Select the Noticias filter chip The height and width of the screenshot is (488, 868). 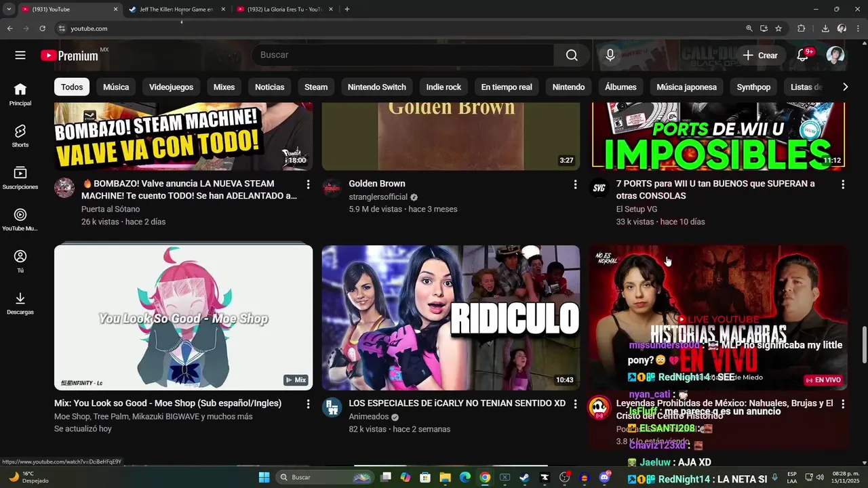click(x=269, y=87)
